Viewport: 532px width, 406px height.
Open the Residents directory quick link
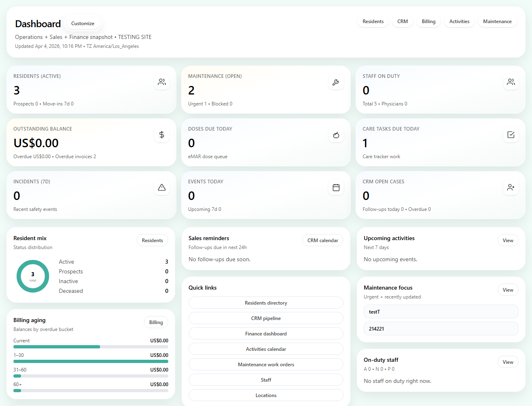coord(266,303)
